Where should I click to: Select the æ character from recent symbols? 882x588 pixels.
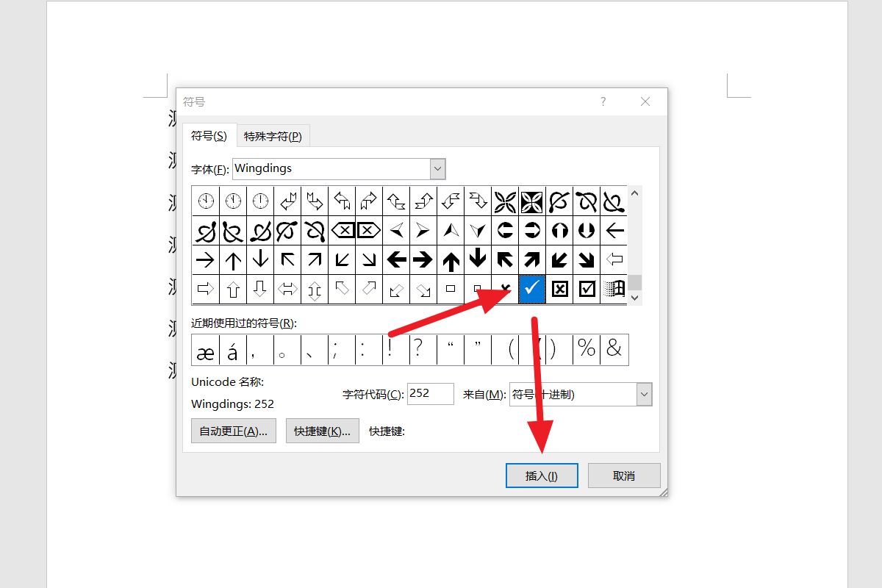coord(205,349)
